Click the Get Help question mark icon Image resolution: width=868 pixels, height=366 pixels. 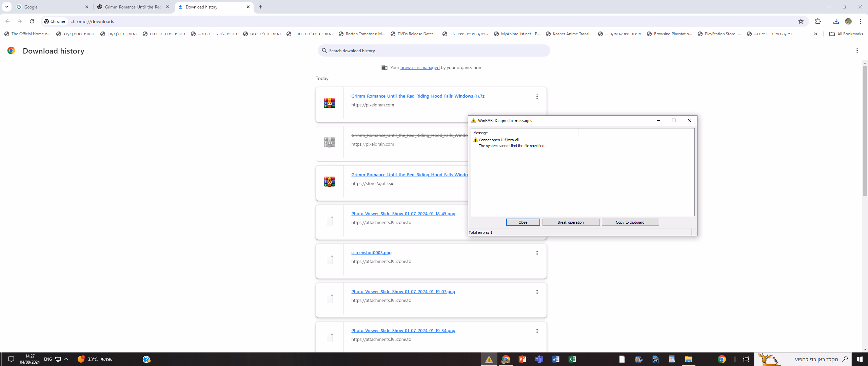[x=146, y=359]
